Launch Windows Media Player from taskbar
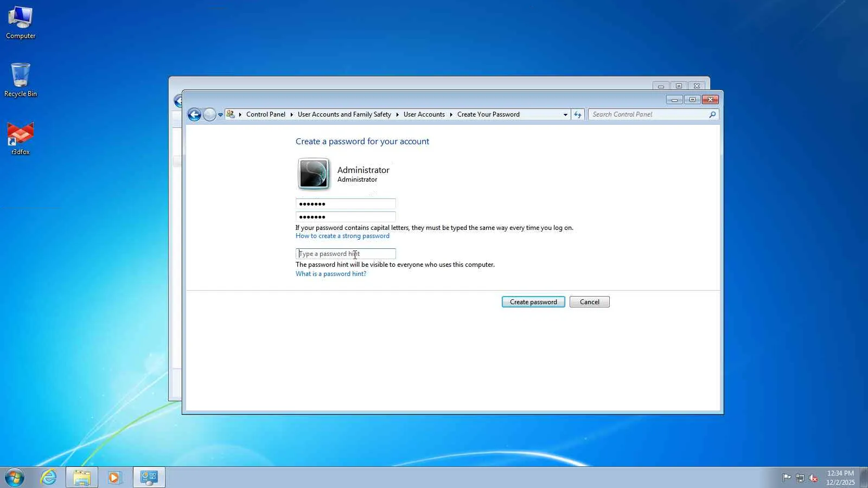The width and height of the screenshot is (868, 488). pos(114,477)
